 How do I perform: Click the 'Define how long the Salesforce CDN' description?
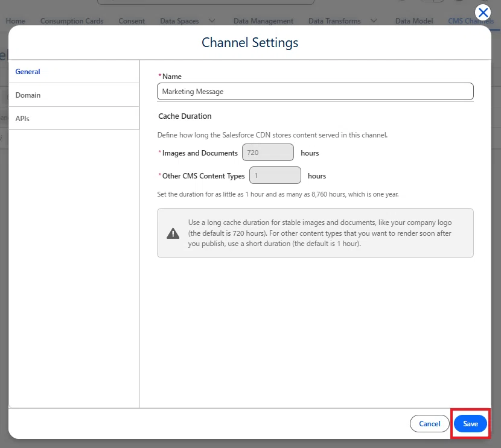(x=272, y=135)
